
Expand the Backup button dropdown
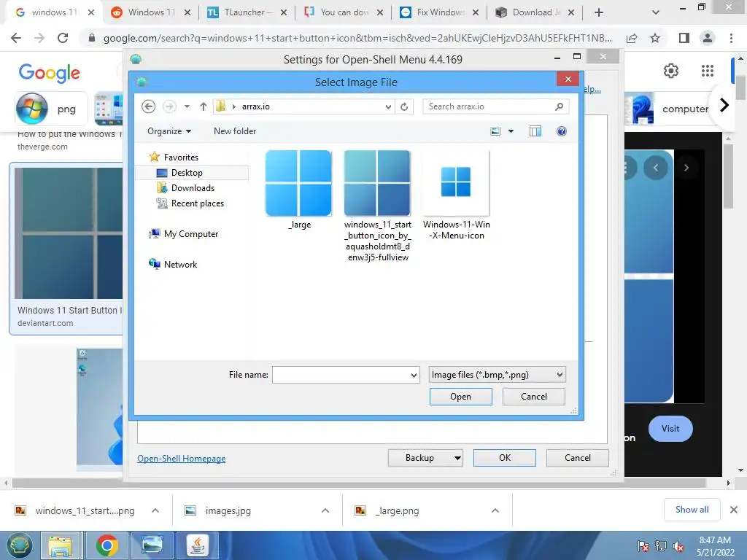coord(457,458)
